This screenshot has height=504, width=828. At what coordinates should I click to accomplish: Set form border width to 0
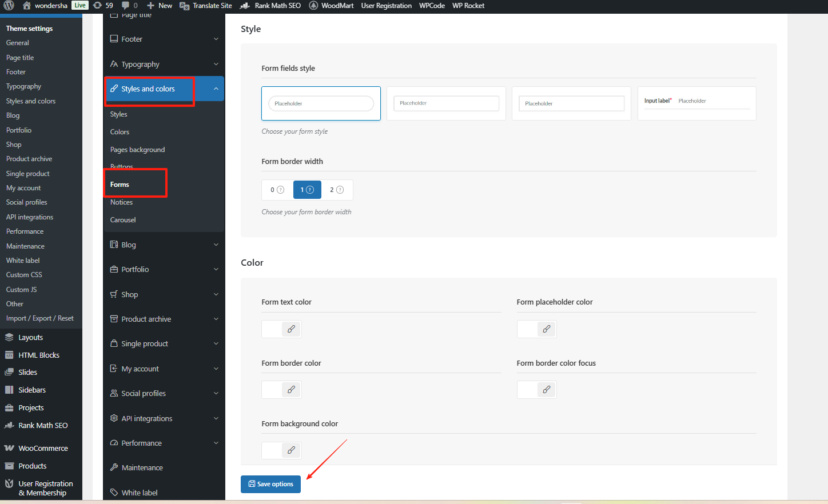276,189
